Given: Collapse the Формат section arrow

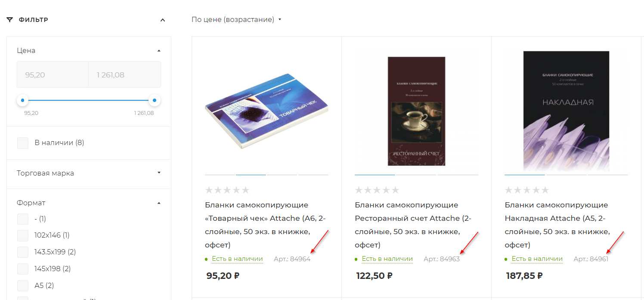Looking at the screenshot, I should (159, 203).
